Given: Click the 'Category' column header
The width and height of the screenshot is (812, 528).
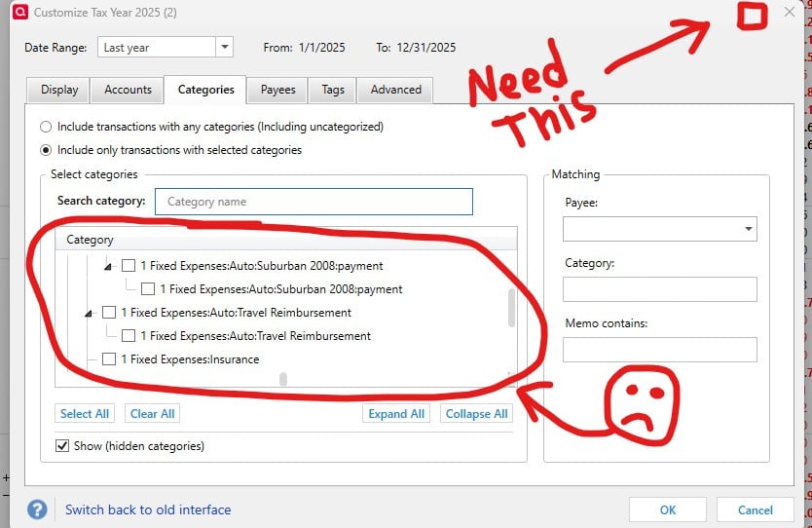Looking at the screenshot, I should point(286,240).
